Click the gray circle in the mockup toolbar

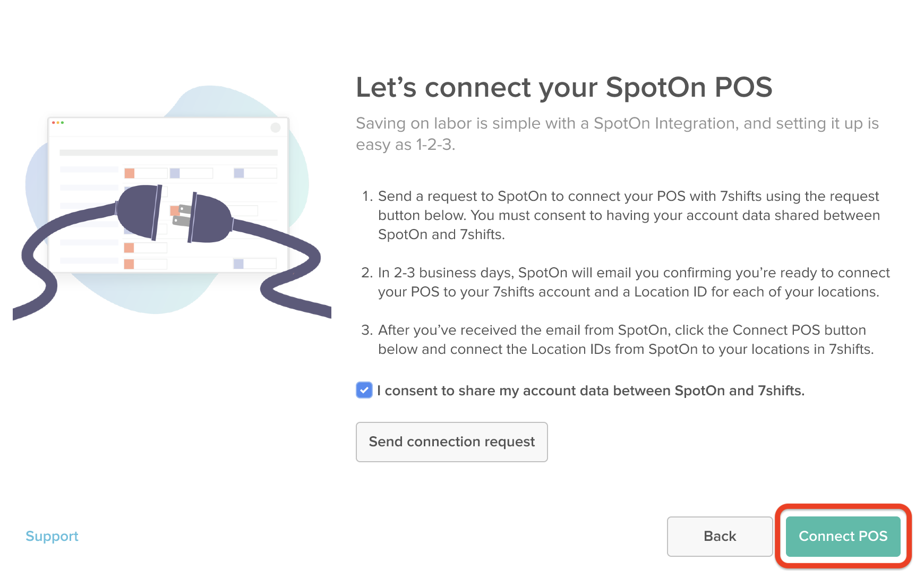click(x=275, y=127)
